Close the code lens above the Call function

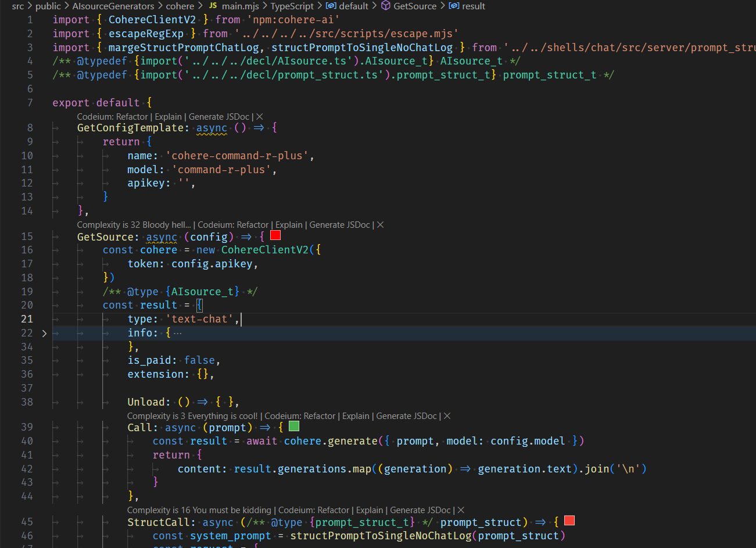click(447, 416)
